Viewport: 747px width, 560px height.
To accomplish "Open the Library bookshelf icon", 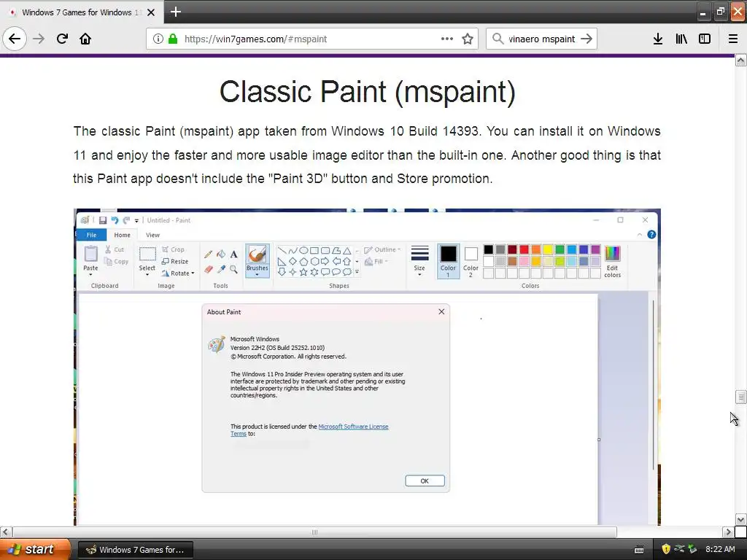I will [681, 39].
